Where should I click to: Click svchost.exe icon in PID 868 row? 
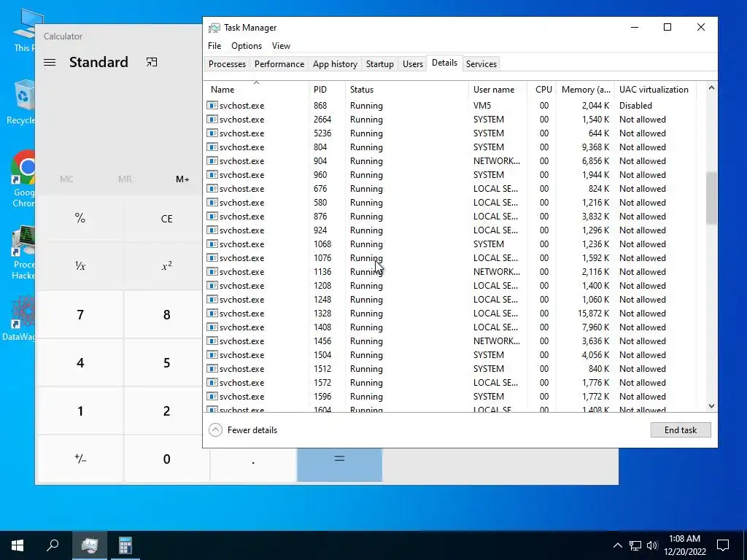click(212, 105)
